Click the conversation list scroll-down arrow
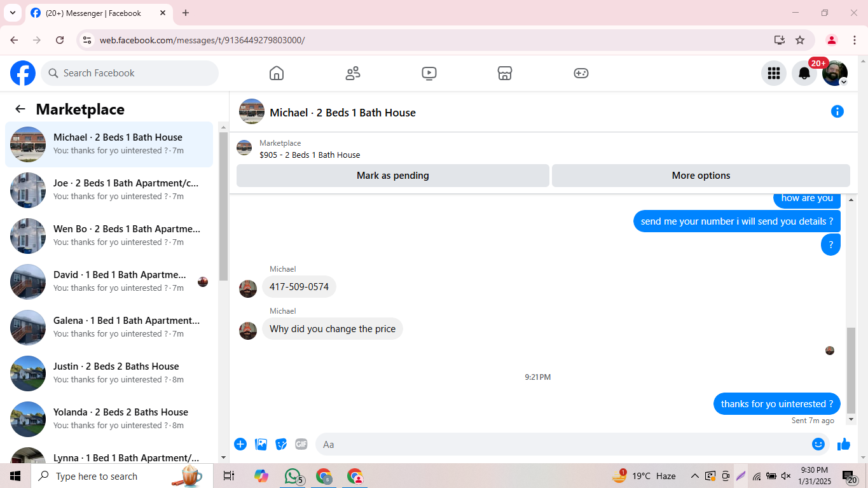 coord(223,457)
